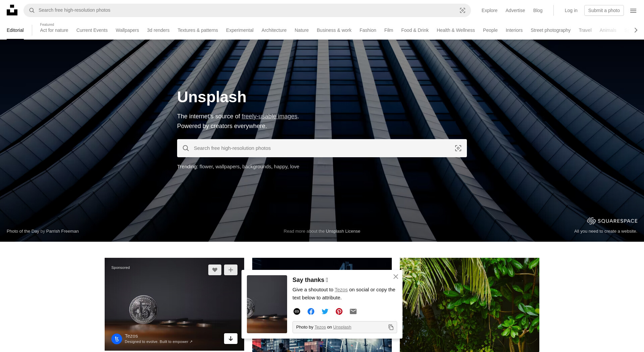Open the Interiors topic
644x352 pixels.
point(514,30)
